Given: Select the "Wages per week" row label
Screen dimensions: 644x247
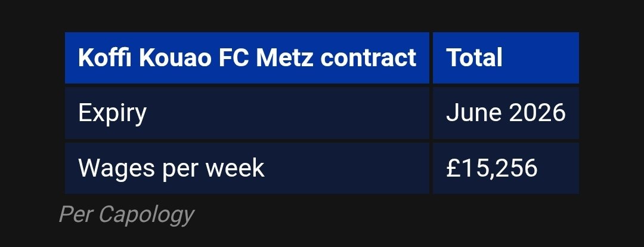Looking at the screenshot, I should 171,168.
